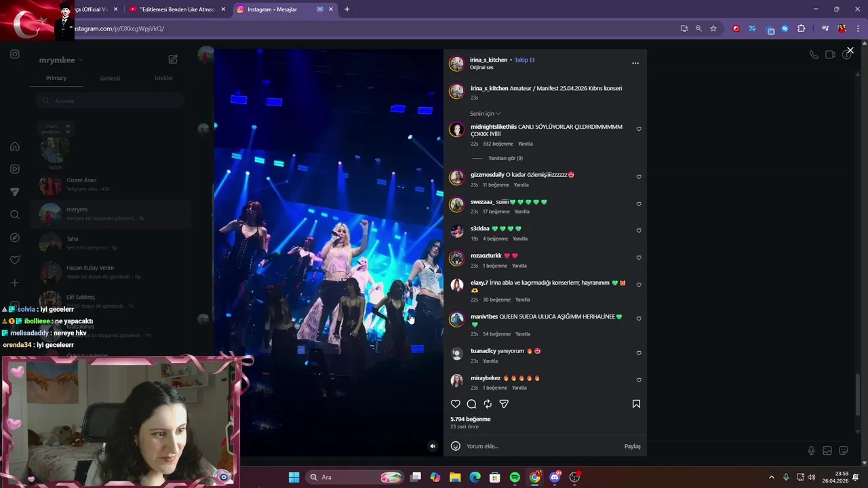Like elaxy.7 comment heart
Image resolution: width=868 pixels, height=488 pixels.
pos(639,285)
